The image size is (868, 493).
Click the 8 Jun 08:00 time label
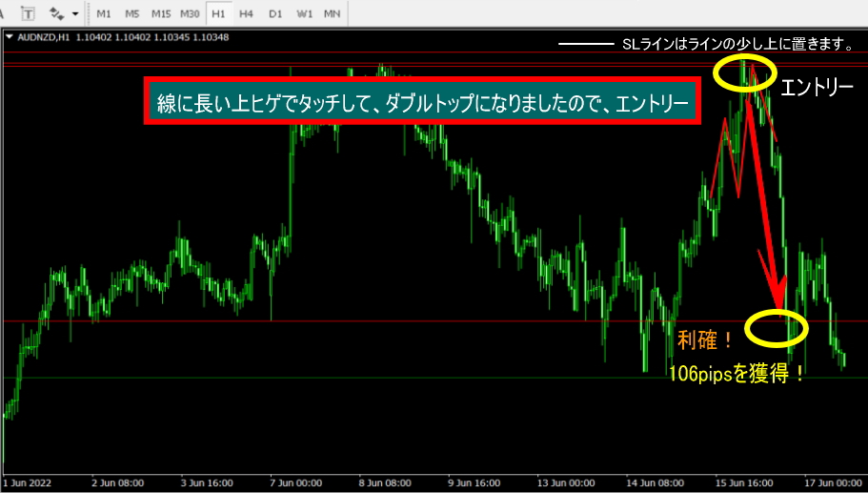[385, 483]
